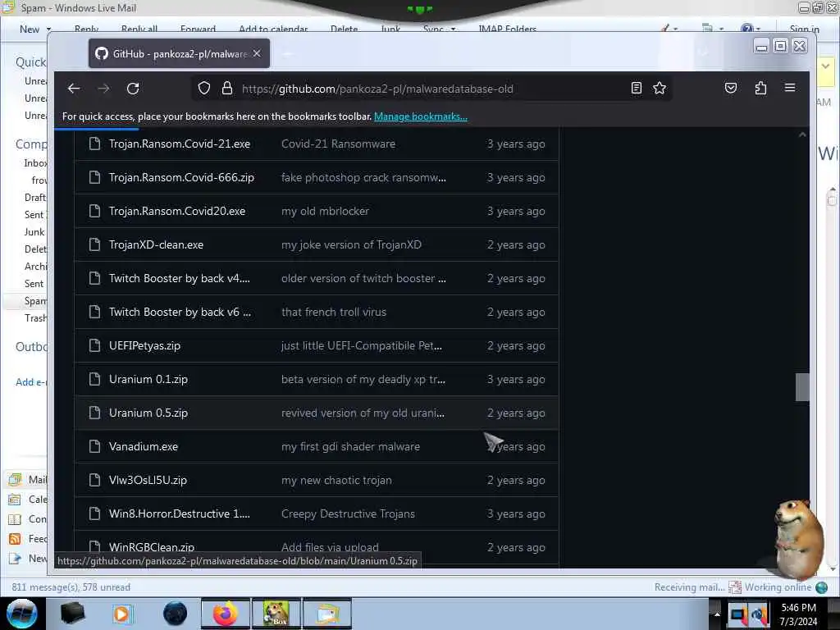The image size is (840, 630).
Task: Open Feeds section in Live Mail sidebar
Action: click(x=28, y=539)
